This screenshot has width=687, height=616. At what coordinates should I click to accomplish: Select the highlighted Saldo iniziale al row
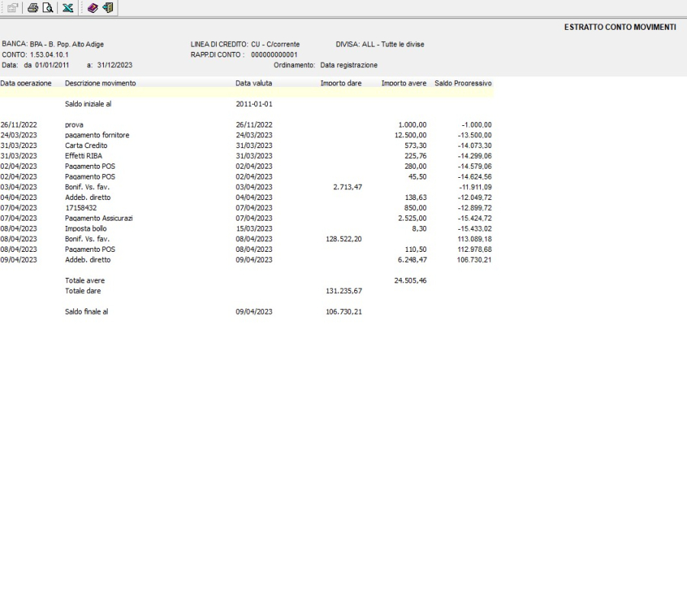click(x=89, y=103)
